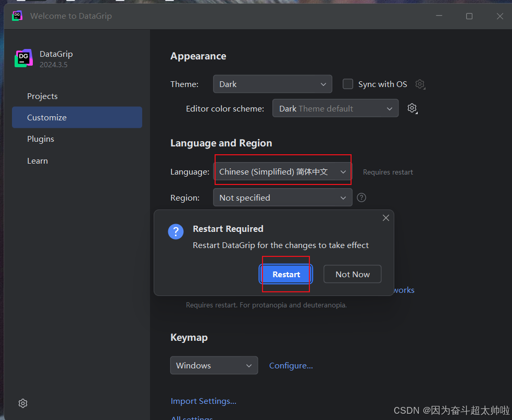This screenshot has width=512, height=420.
Task: Click the DataGrip logo in the sidebar
Action: click(23, 58)
